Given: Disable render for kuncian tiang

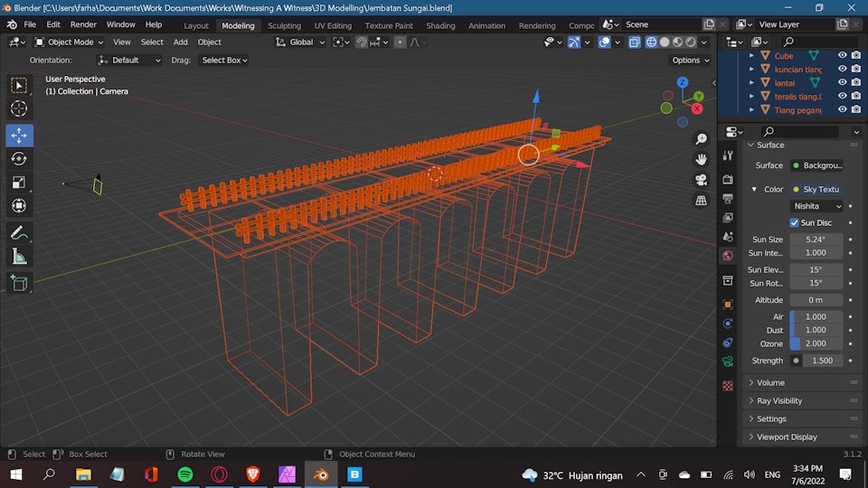Looking at the screenshot, I should (x=856, y=69).
